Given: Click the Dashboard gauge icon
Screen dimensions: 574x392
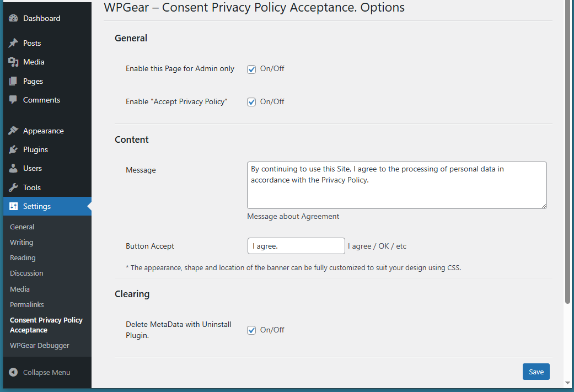Looking at the screenshot, I should 14,18.
